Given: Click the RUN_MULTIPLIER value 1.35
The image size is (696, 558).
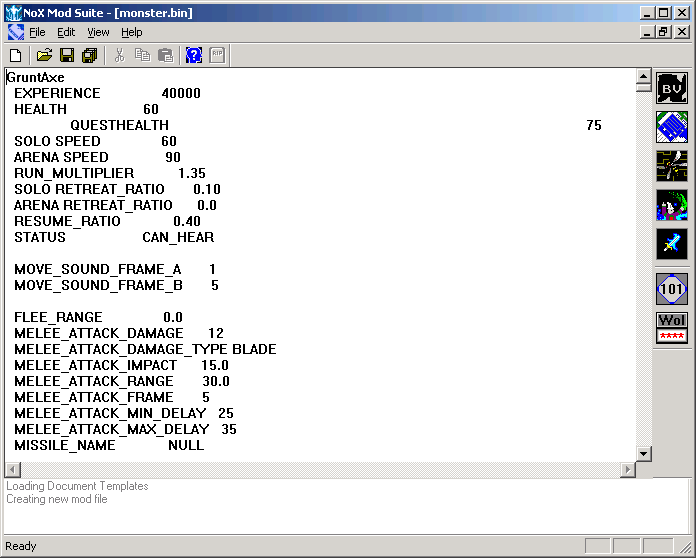Looking at the screenshot, I should pyautogui.click(x=192, y=173).
